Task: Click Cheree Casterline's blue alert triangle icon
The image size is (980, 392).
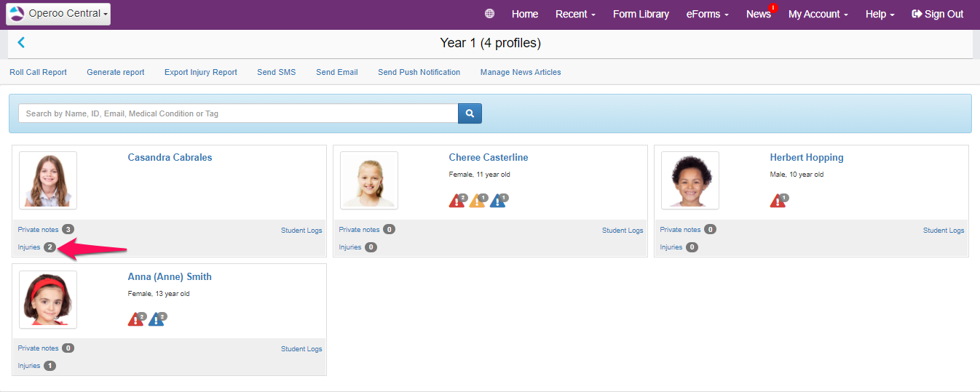Action: point(498,201)
